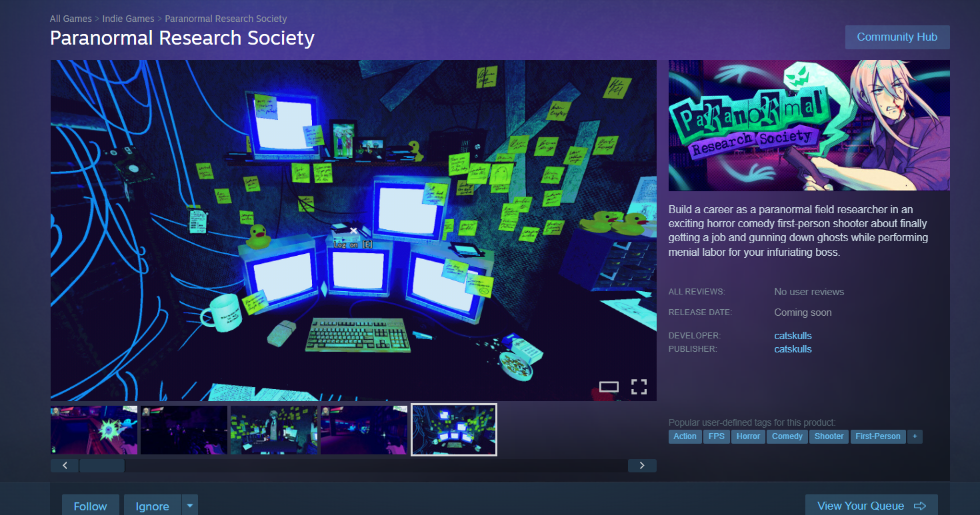This screenshot has width=980, height=515.
Task: Click the large main screenshot of the computer desk
Action: (353, 231)
